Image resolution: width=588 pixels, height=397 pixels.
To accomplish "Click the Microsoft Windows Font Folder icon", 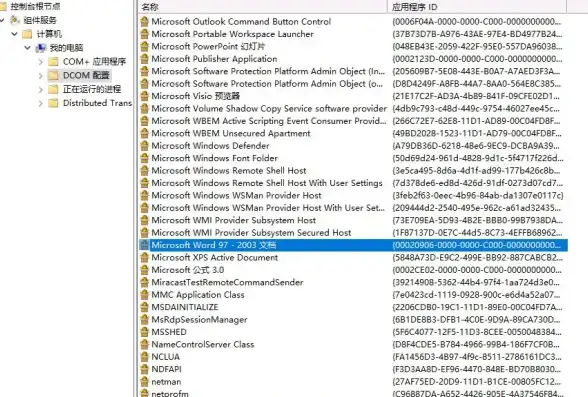I will 144,158.
